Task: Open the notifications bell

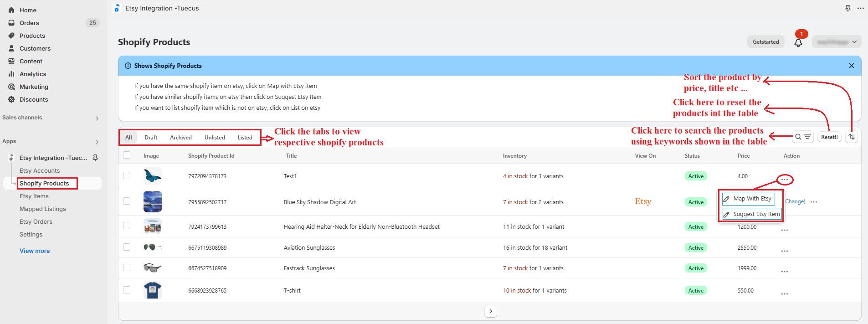Action: tap(798, 43)
